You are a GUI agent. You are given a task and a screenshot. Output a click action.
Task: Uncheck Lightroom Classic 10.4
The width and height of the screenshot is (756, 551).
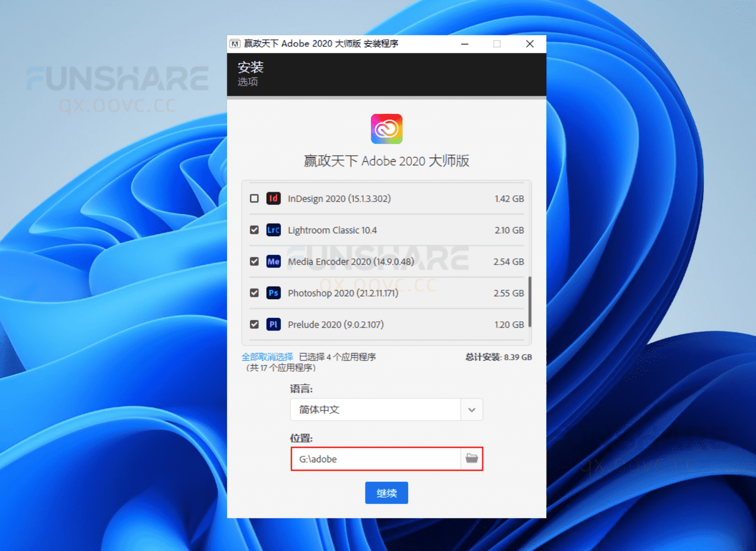click(254, 230)
